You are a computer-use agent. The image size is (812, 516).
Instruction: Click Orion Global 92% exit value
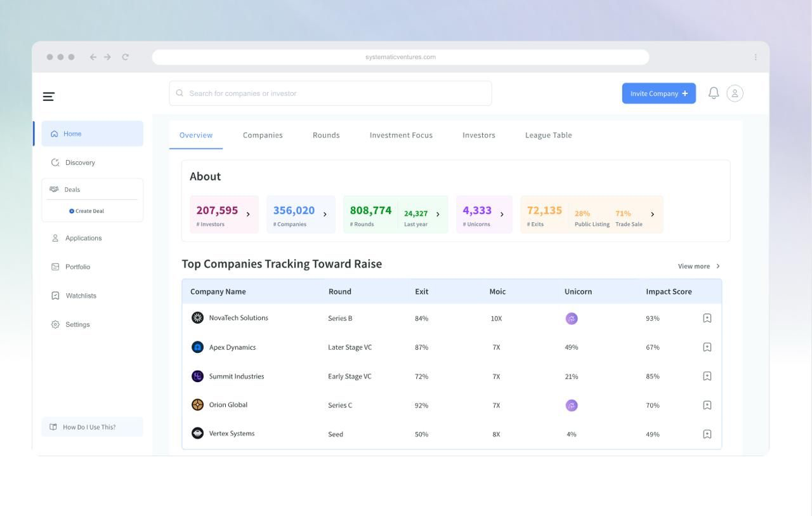[421, 406]
